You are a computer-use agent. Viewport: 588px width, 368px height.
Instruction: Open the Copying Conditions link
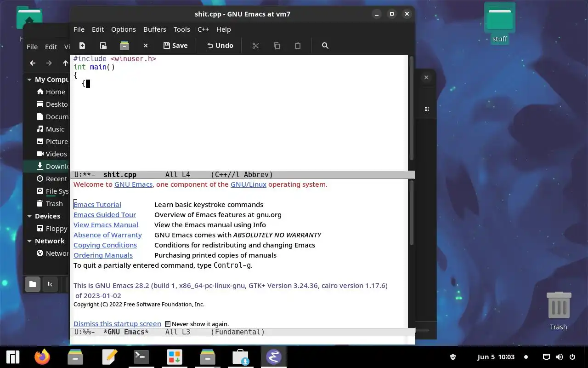coord(105,245)
